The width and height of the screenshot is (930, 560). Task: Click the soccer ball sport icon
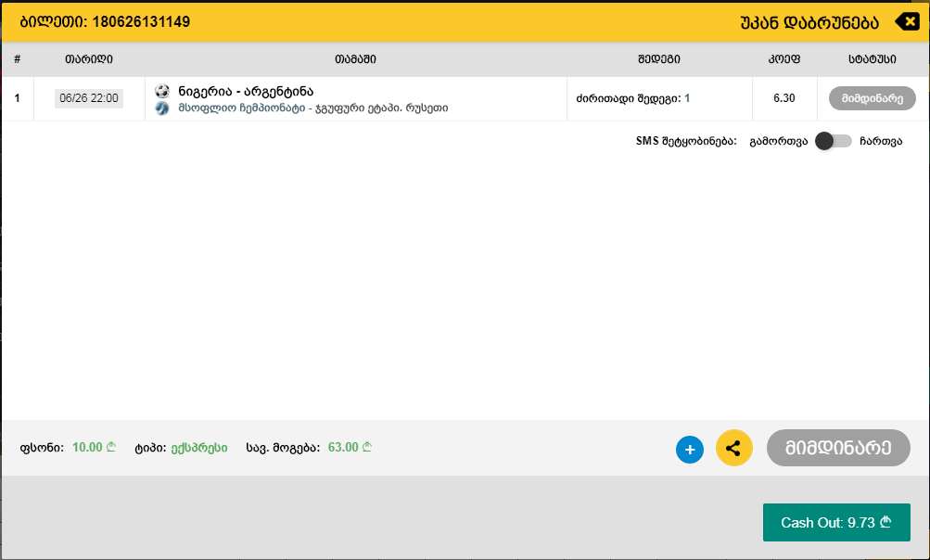coord(162,92)
